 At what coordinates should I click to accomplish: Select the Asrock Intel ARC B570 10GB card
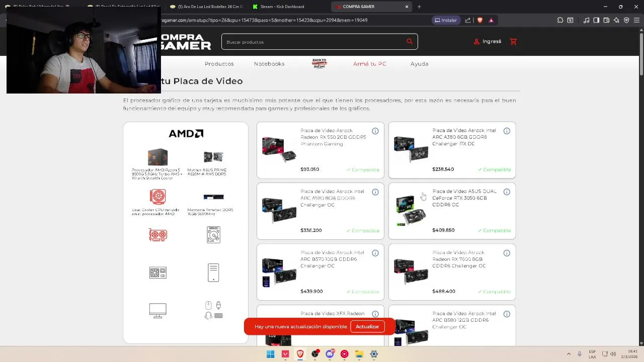coord(320,272)
